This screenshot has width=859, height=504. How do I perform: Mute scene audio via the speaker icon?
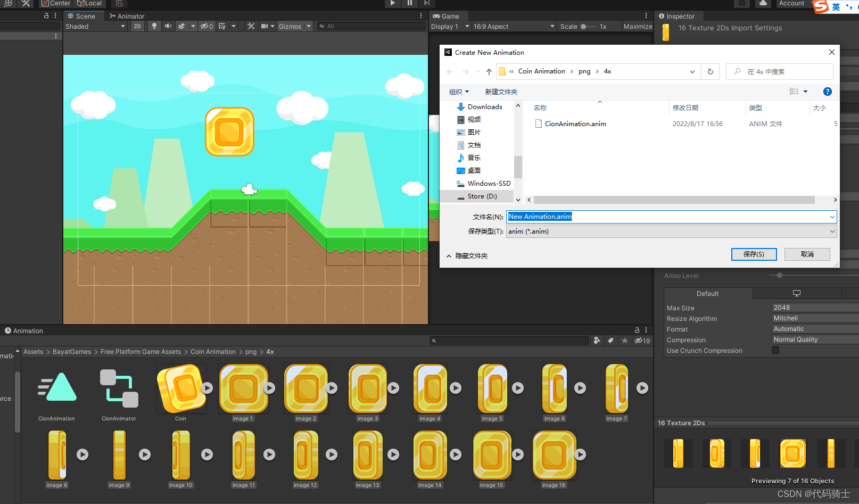pyautogui.click(x=168, y=26)
